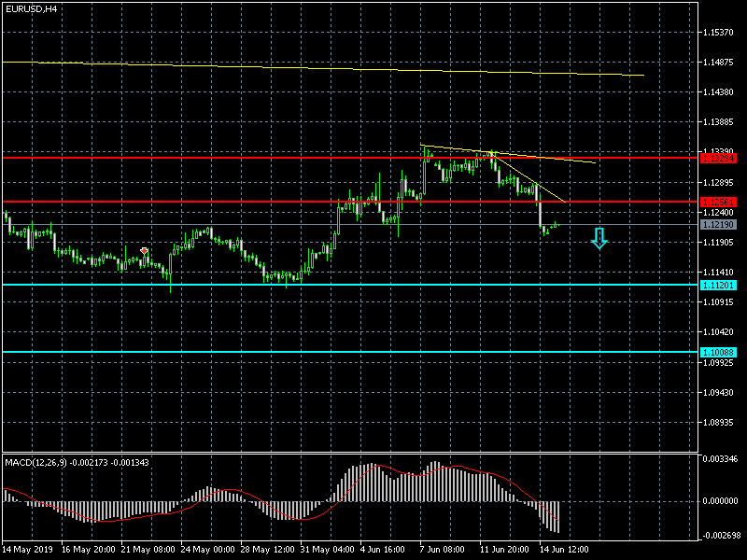
Task: Click the 1.11410 price scale value
Action: (718, 273)
